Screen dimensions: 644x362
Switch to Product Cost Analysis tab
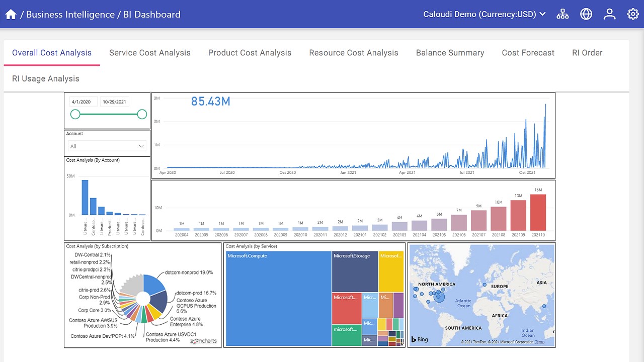coord(250,53)
